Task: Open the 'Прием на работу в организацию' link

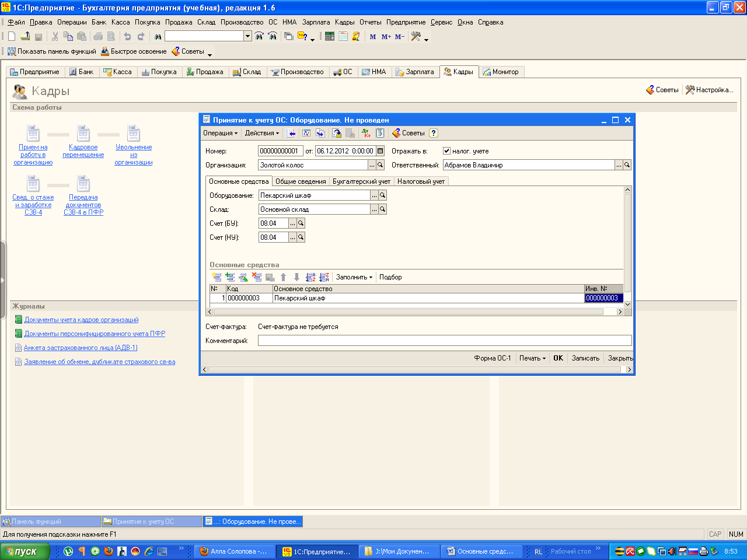Action: point(33,155)
